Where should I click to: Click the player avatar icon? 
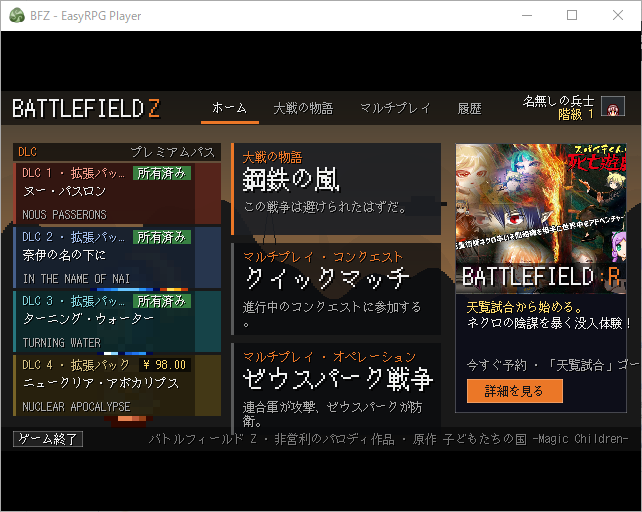[x=613, y=106]
